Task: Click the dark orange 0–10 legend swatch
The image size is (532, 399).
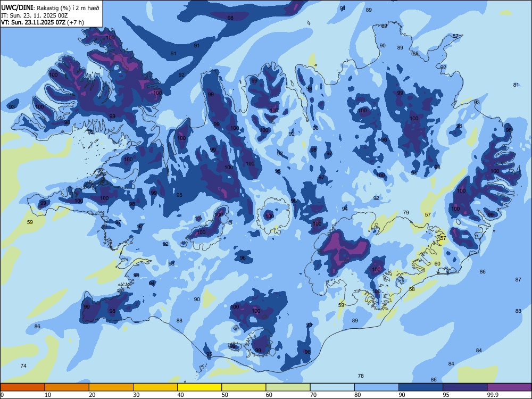Action: coord(22,387)
